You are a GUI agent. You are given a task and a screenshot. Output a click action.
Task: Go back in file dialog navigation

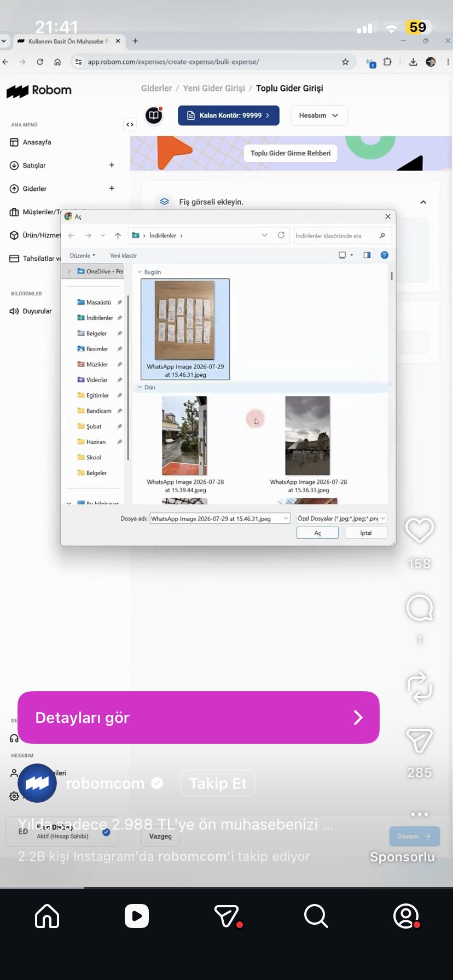tap(71, 236)
